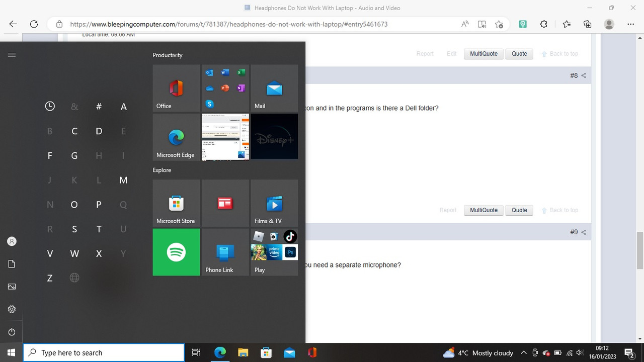This screenshot has width=644, height=362.
Task: Jump to apps starting with A
Action: pos(123,106)
